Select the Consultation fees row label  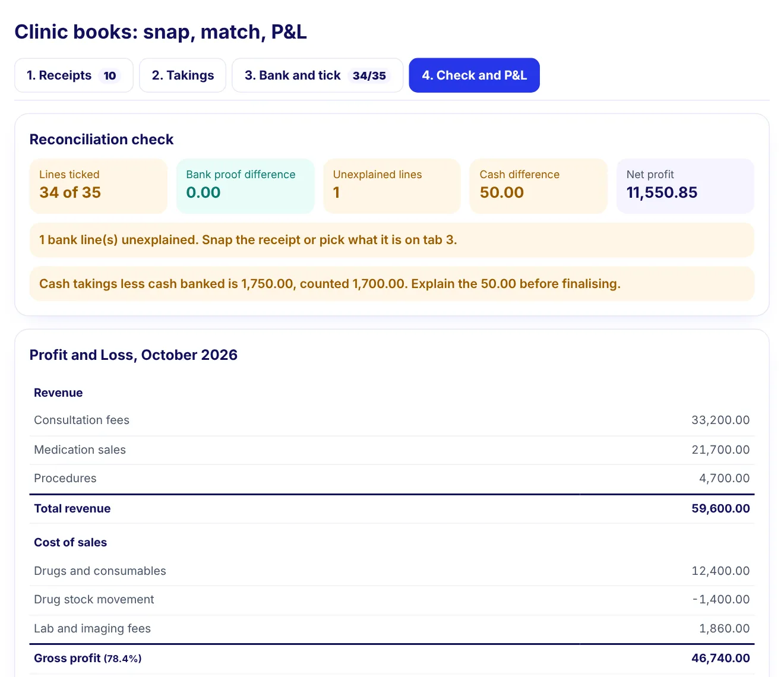pos(82,420)
